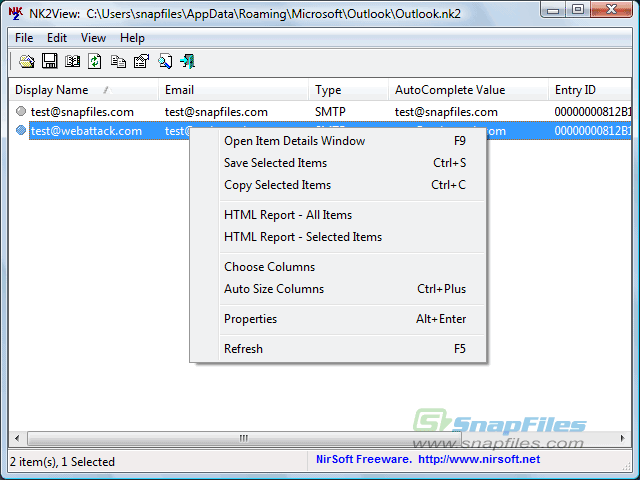Click Entry ID cell of test@webattack.com row
640x480 pixels.
point(593,131)
